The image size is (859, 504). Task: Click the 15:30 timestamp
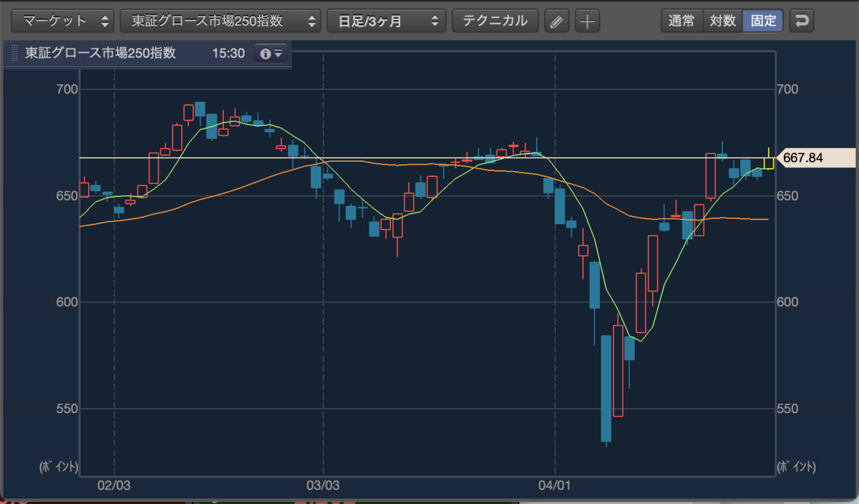point(228,54)
